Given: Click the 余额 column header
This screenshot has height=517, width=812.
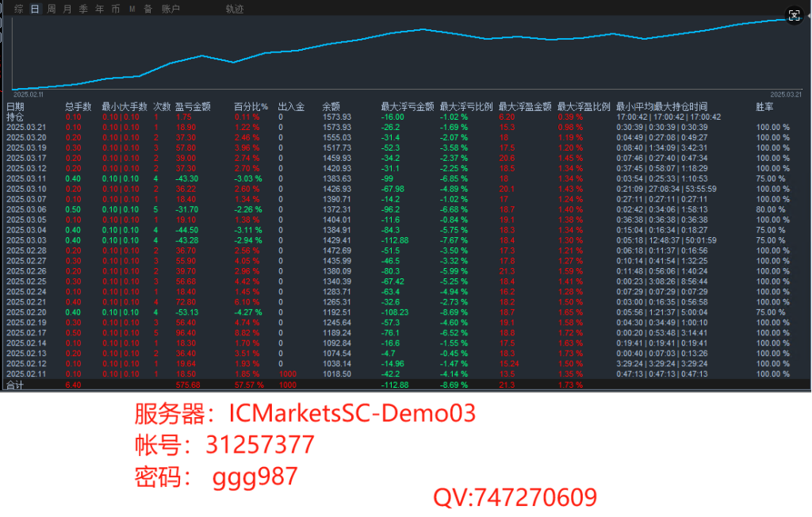Looking at the screenshot, I should pos(331,107).
